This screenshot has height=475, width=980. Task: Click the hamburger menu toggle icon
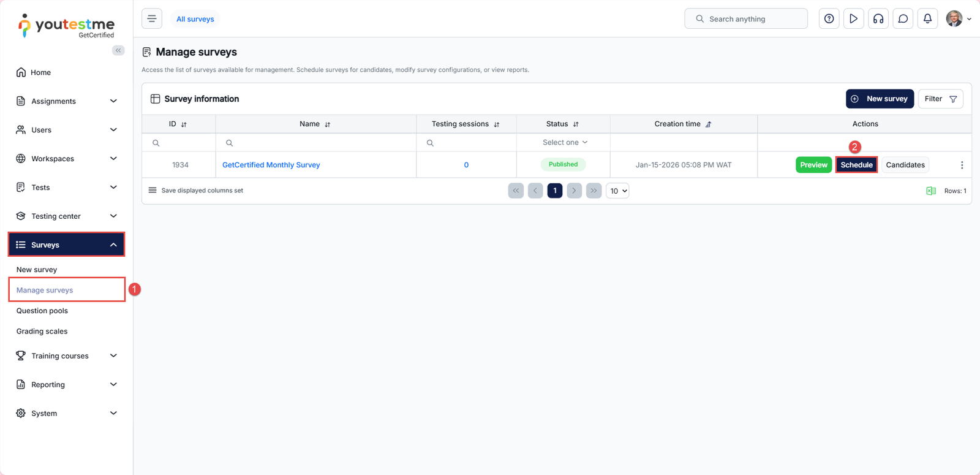pos(152,19)
